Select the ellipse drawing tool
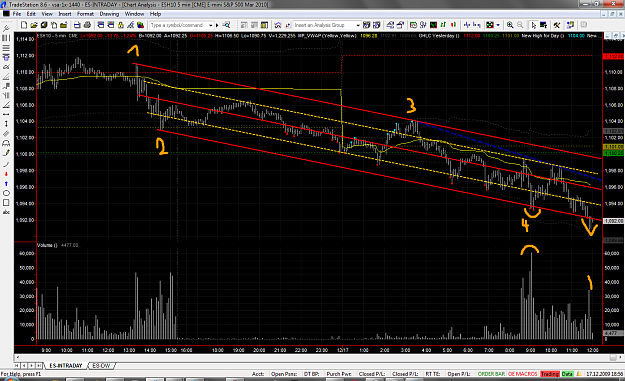The image size is (625, 381). (x=6, y=193)
